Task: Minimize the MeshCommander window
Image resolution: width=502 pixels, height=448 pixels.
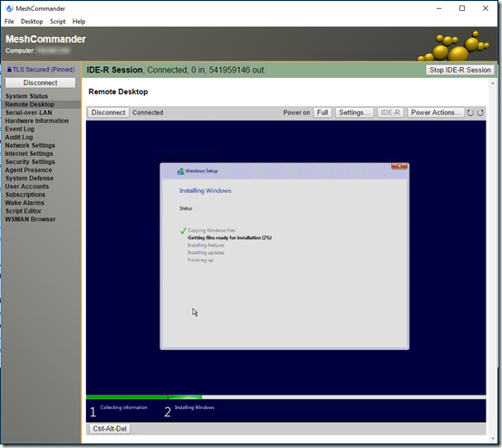Action: [439, 9]
